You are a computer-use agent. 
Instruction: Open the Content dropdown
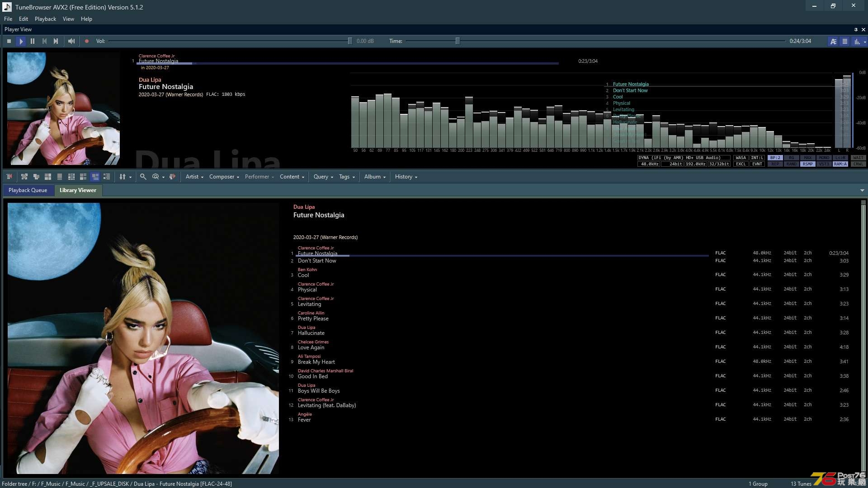pyautogui.click(x=292, y=177)
